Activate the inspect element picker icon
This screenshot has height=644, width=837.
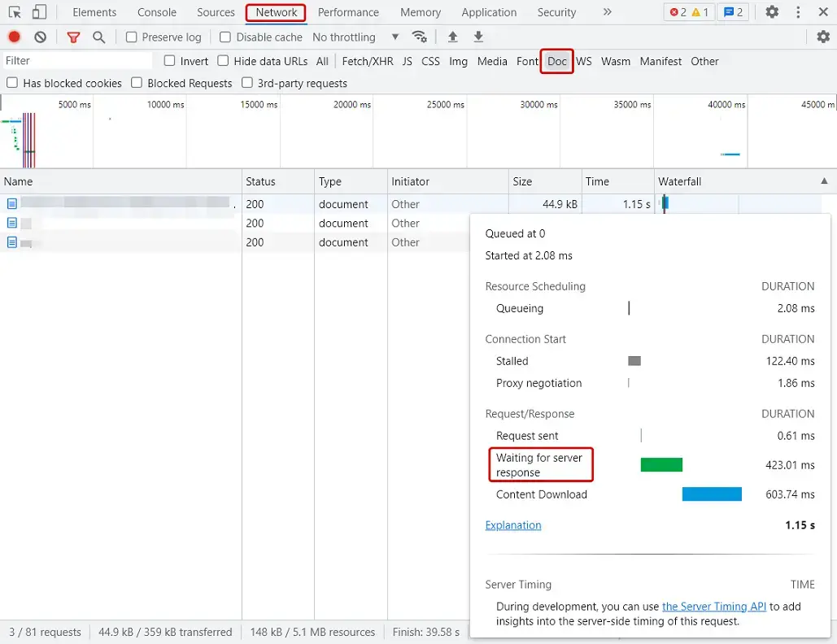click(15, 11)
